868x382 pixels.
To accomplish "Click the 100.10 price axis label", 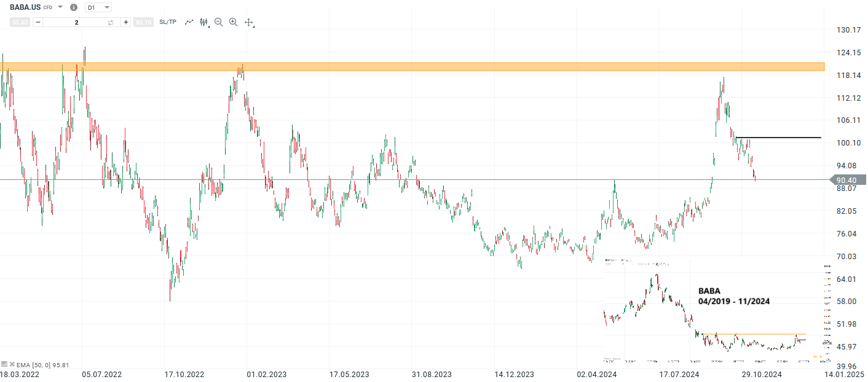I will point(848,143).
